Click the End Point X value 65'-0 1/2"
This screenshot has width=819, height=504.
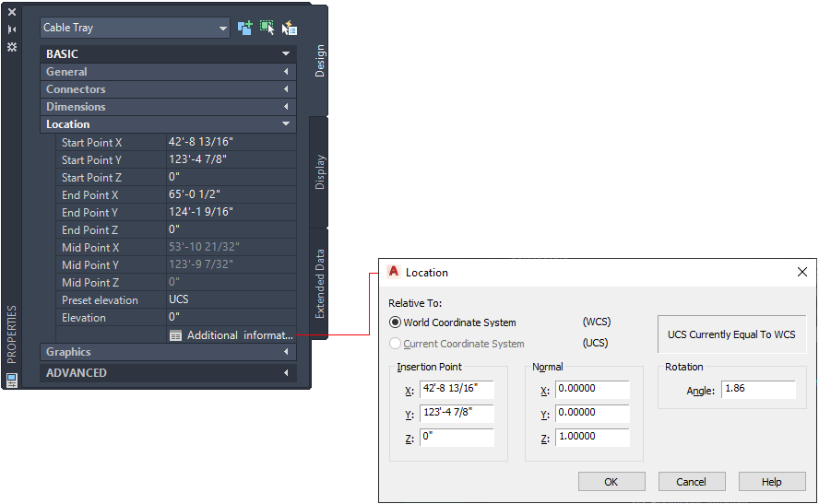231,194
